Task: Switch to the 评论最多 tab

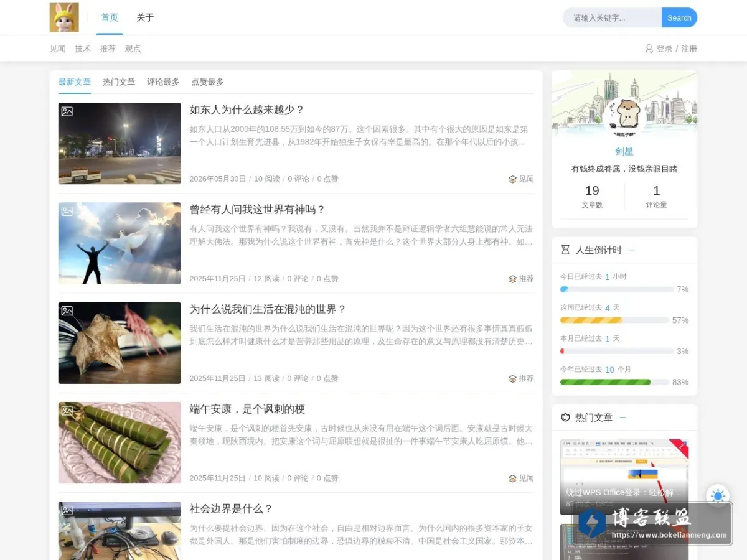Action: (x=163, y=82)
